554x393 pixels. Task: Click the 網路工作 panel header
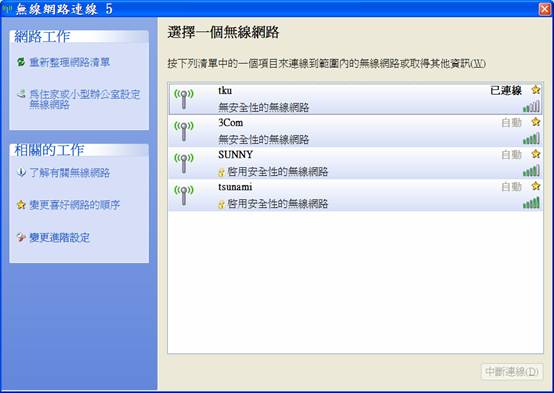pos(79,37)
